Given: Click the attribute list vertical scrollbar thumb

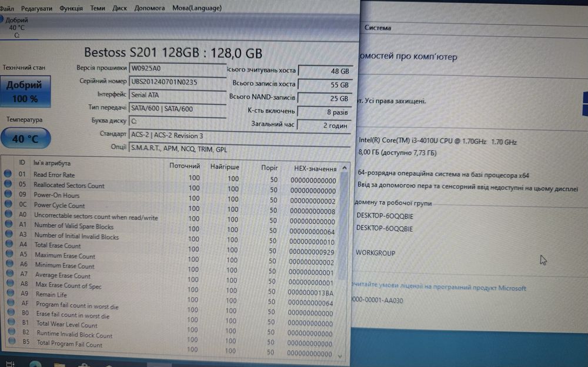Looking at the screenshot, I should (x=343, y=226).
